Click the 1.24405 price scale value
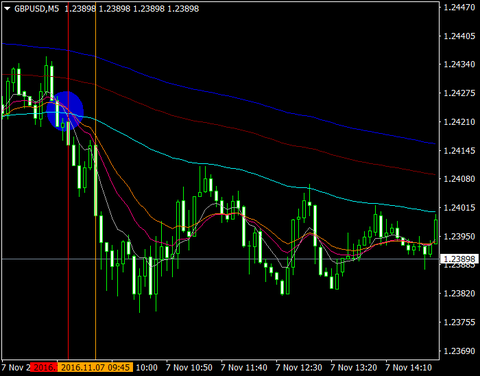The width and height of the screenshot is (480, 376). [459, 36]
